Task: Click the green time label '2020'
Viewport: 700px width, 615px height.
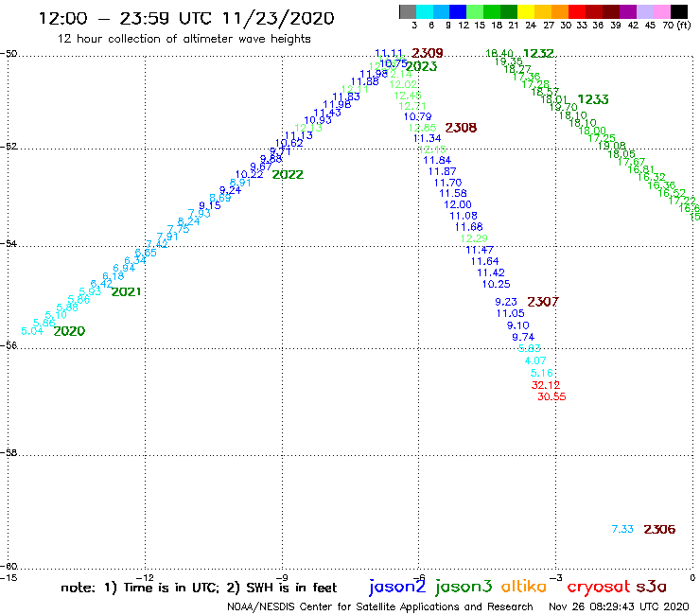Action: click(x=69, y=331)
